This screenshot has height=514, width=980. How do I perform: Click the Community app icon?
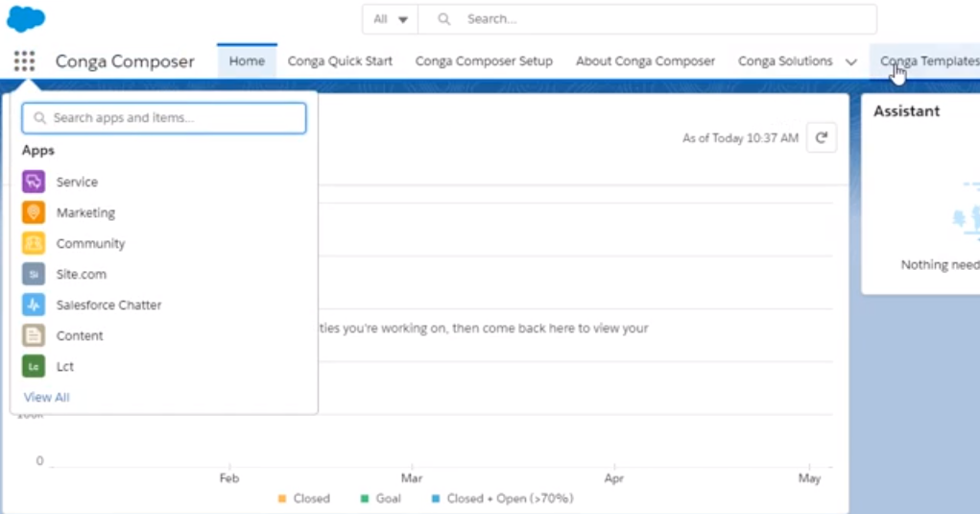34,243
